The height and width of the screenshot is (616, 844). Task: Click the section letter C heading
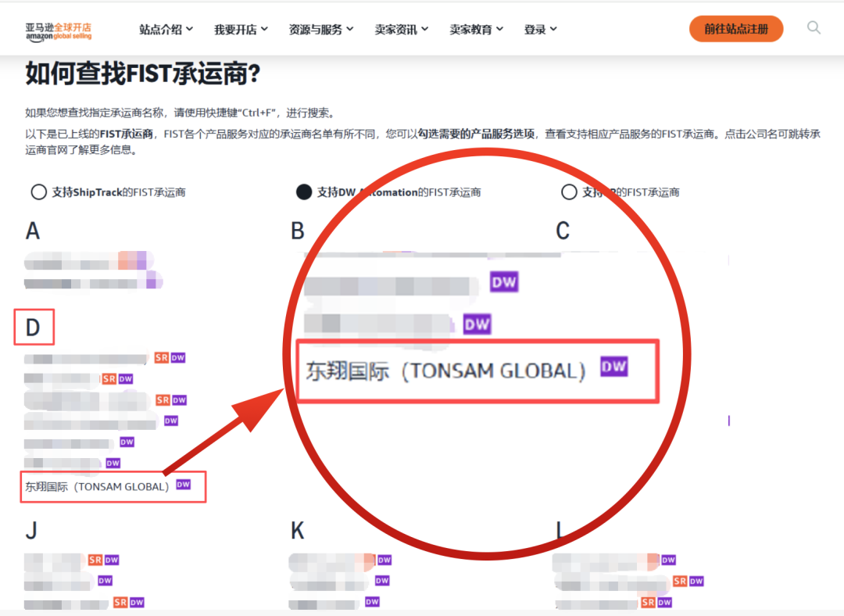[x=563, y=231]
